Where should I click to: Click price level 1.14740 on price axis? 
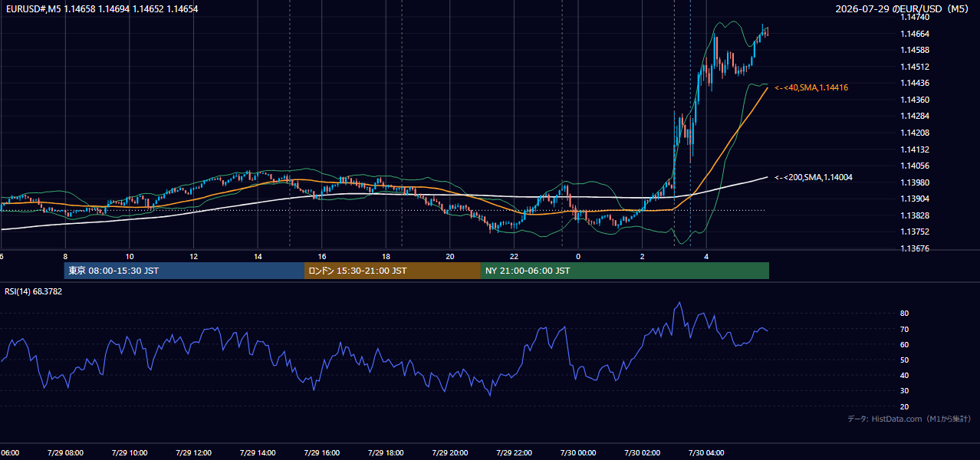(x=914, y=17)
